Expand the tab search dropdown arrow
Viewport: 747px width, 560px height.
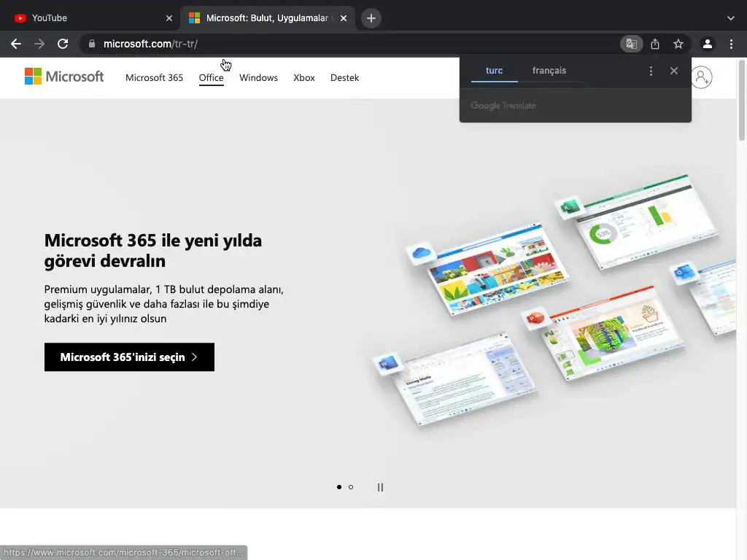click(x=731, y=18)
